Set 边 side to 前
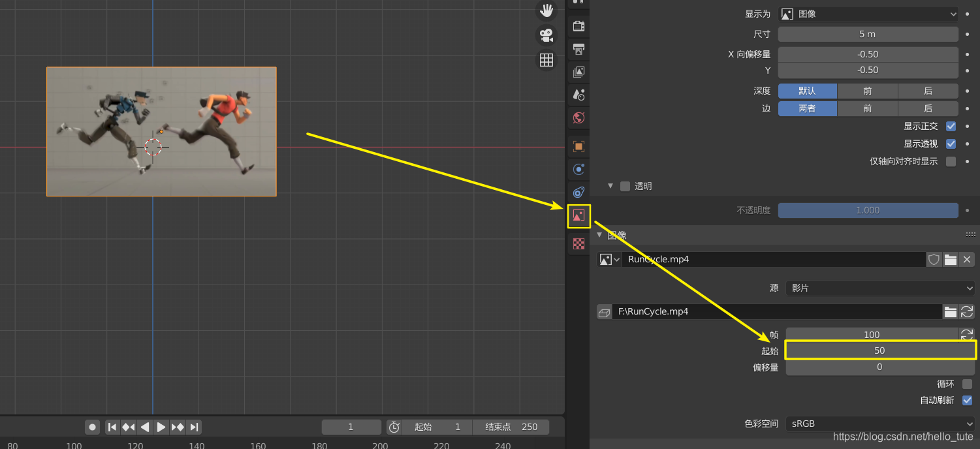The image size is (980, 449). coord(868,108)
